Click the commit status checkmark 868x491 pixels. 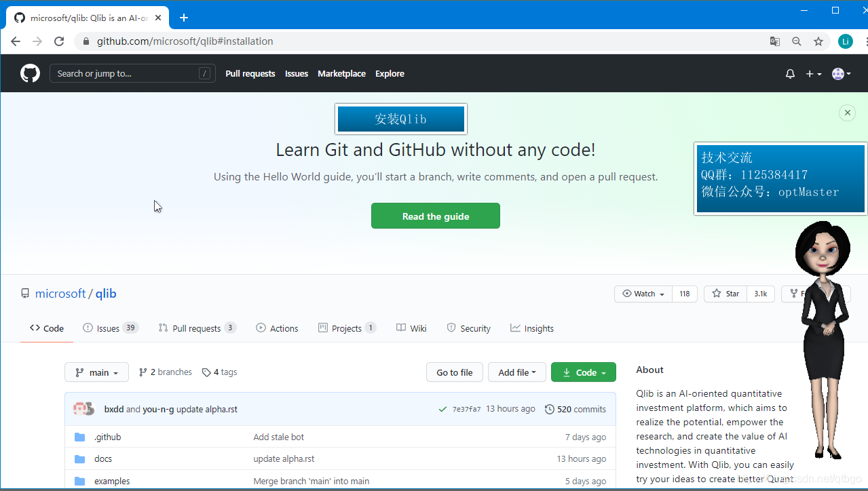(442, 409)
